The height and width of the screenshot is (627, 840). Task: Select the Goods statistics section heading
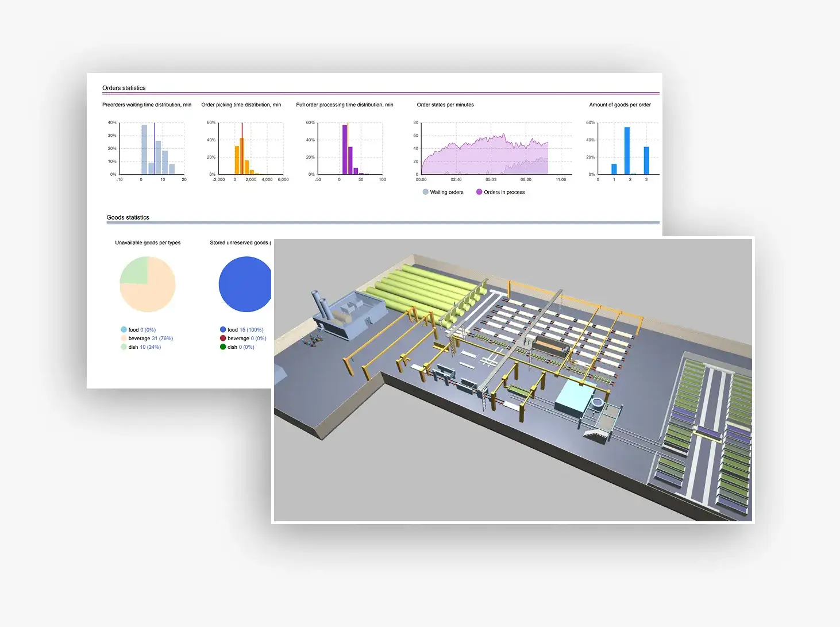(128, 217)
